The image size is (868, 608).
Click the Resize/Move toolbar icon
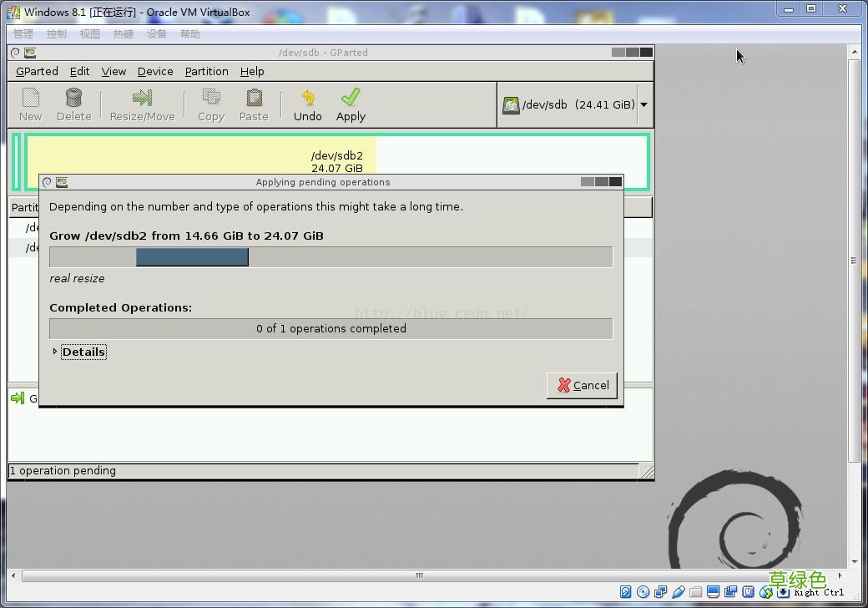[142, 98]
